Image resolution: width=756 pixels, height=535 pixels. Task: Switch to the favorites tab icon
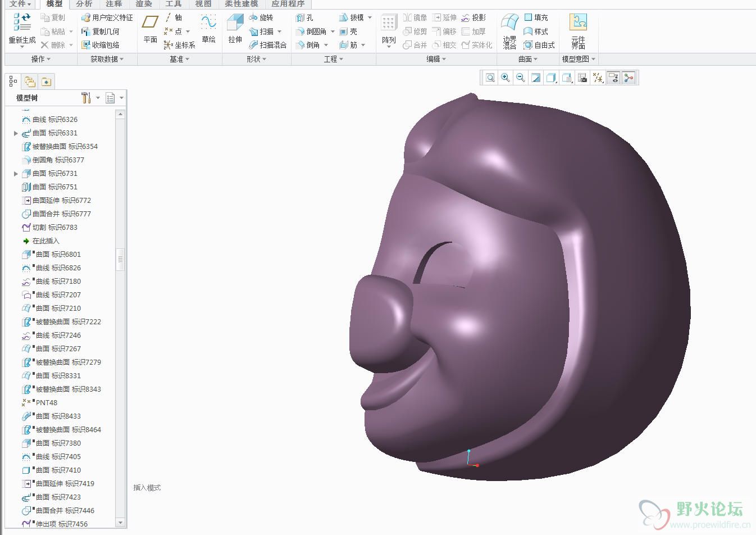point(46,82)
